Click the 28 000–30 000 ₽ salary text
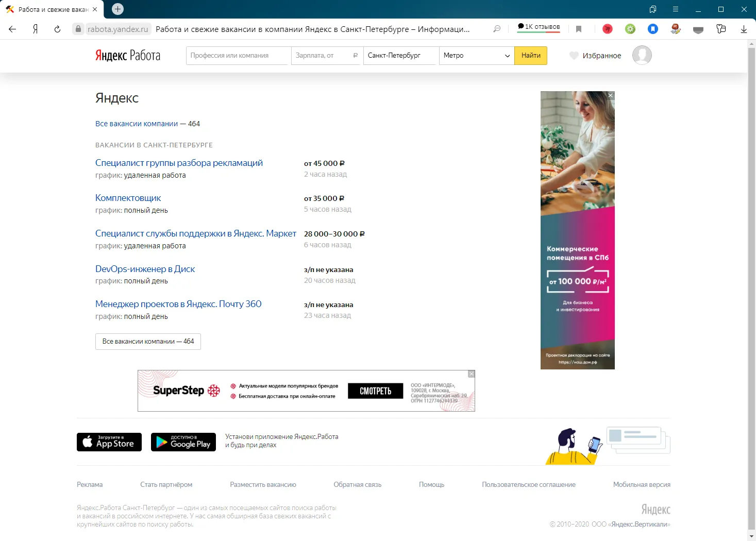Image resolution: width=756 pixels, height=541 pixels. 334,234
